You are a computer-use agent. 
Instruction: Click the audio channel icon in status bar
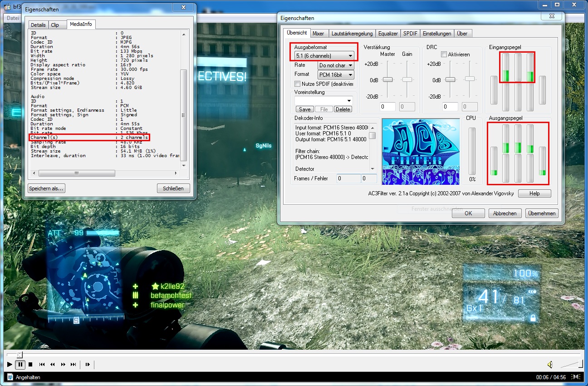tap(576, 377)
